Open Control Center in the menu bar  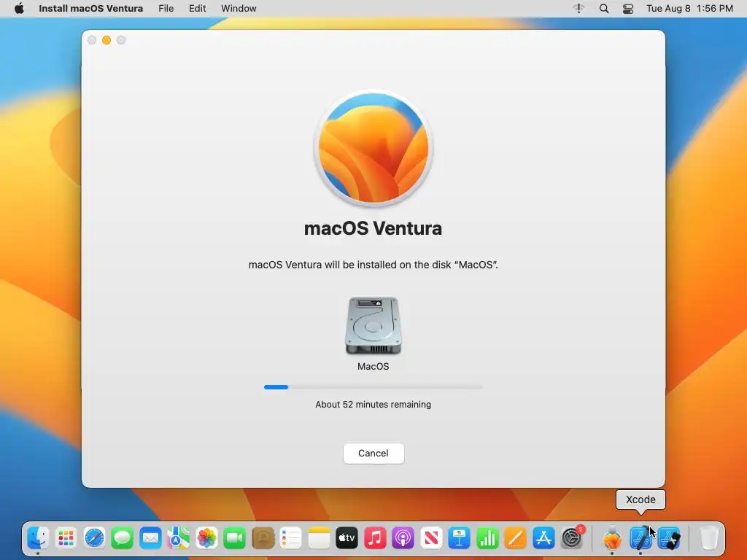click(628, 9)
